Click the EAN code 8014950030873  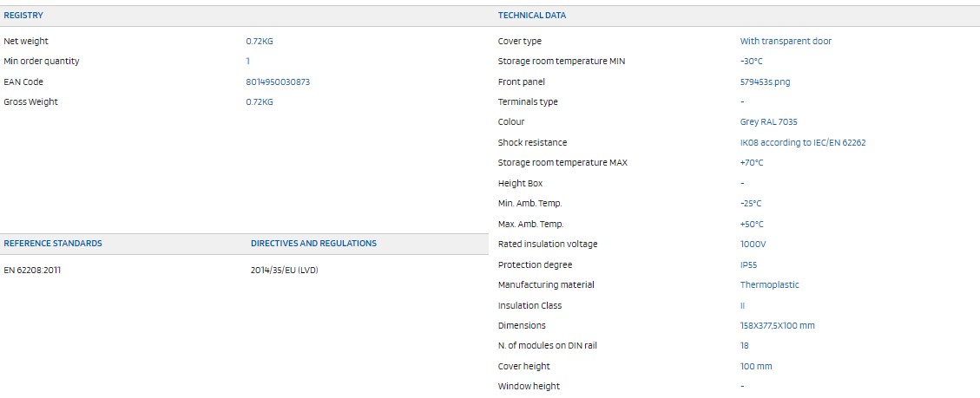point(278,82)
